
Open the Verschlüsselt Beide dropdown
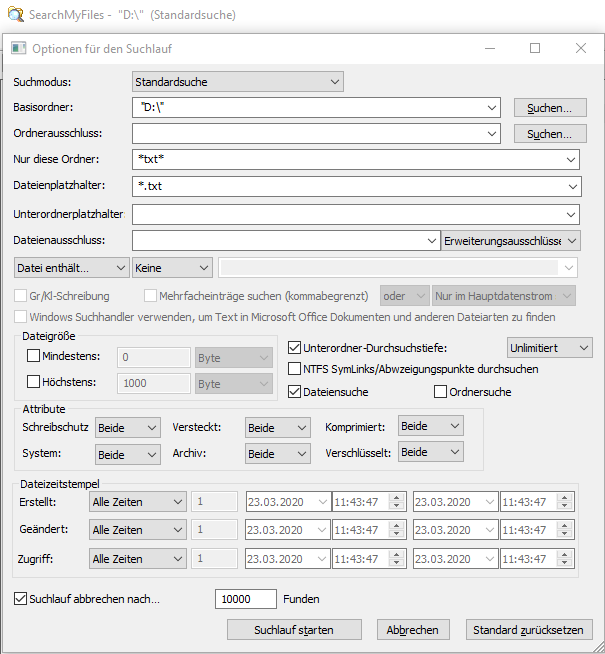(431, 452)
